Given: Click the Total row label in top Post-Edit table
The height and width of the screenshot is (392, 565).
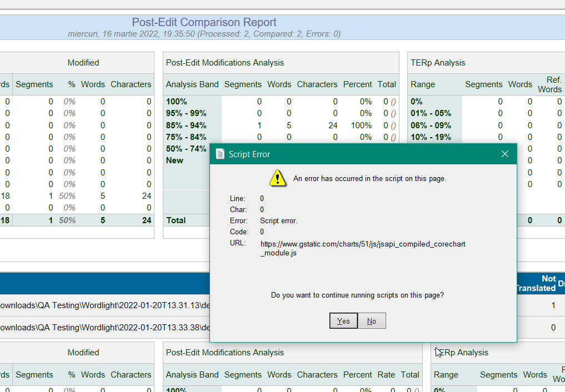Looking at the screenshot, I should tap(176, 220).
